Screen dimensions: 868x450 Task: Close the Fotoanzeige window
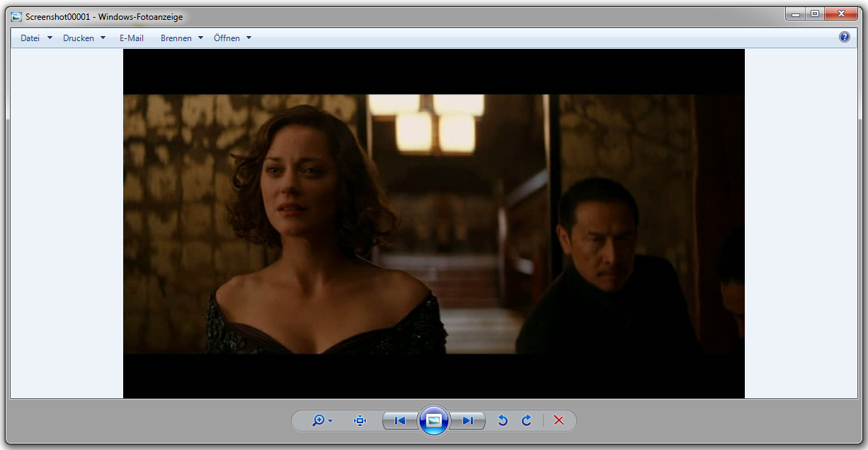[840, 13]
